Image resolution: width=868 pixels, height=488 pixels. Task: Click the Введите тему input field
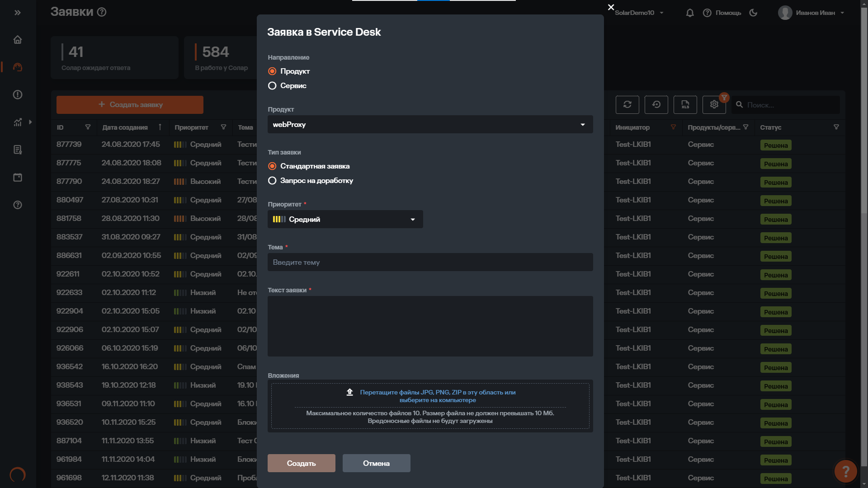(429, 262)
